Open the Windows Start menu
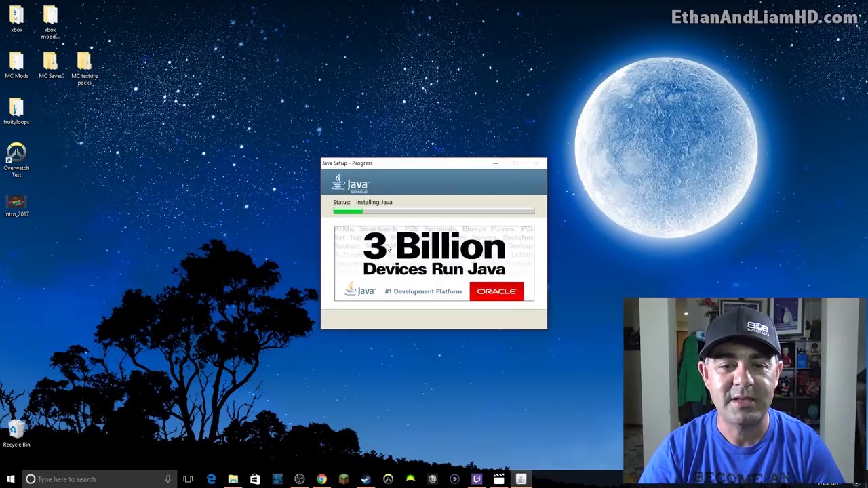868x488 pixels. tap(10, 479)
